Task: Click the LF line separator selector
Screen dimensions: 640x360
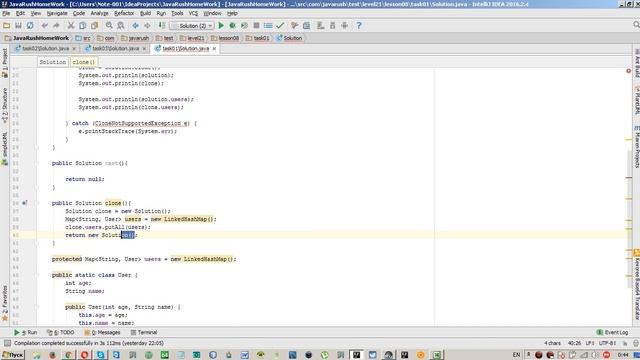Action: pos(590,343)
